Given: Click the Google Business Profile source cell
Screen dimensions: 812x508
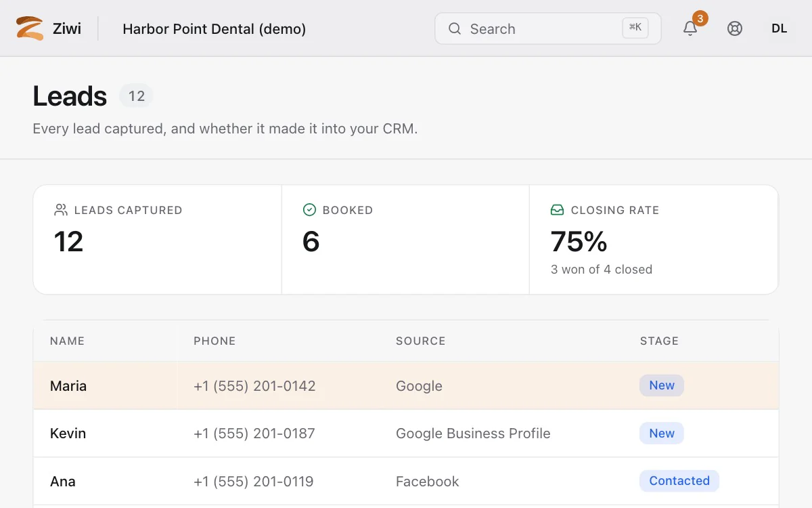Looking at the screenshot, I should click(473, 433).
